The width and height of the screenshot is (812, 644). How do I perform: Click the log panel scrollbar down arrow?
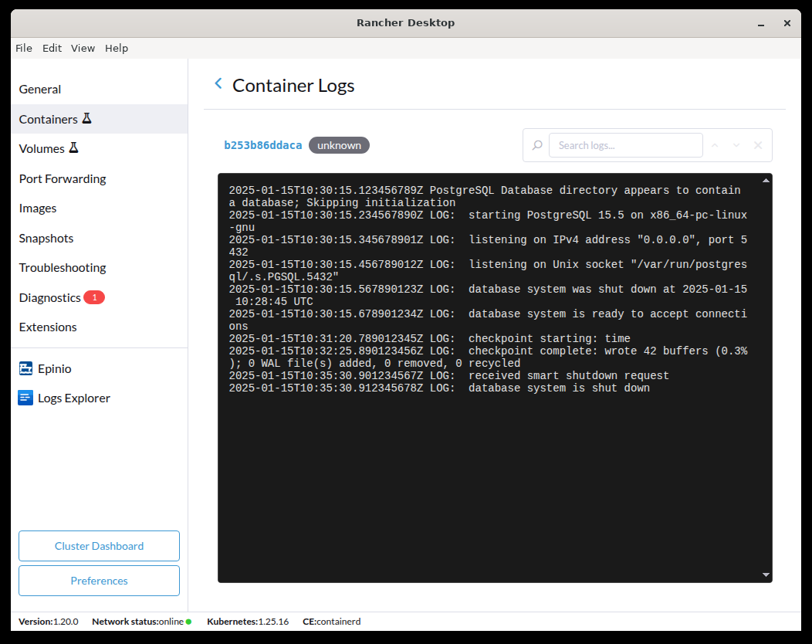point(765,575)
